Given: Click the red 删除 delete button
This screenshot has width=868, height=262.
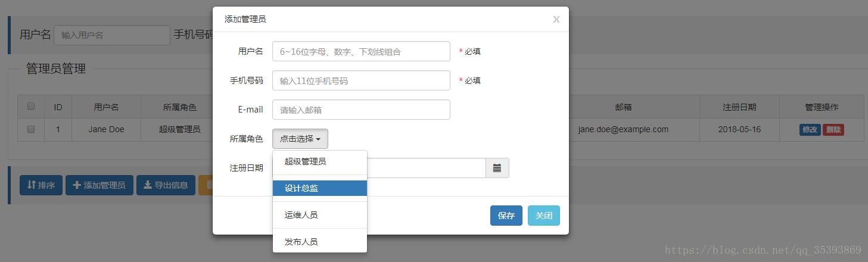Looking at the screenshot, I should coord(833,130).
